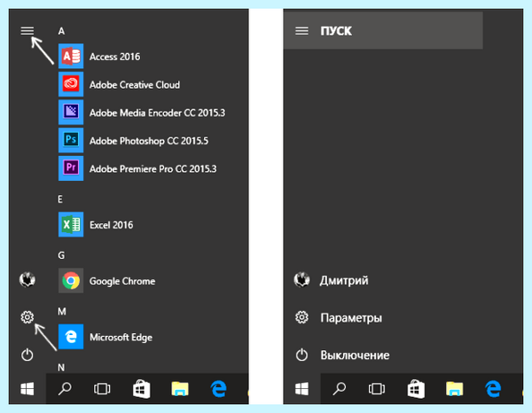Image resolution: width=532 pixels, height=413 pixels.
Task: Collapse menu via hamburger next to ПУСК
Action: pos(301,31)
